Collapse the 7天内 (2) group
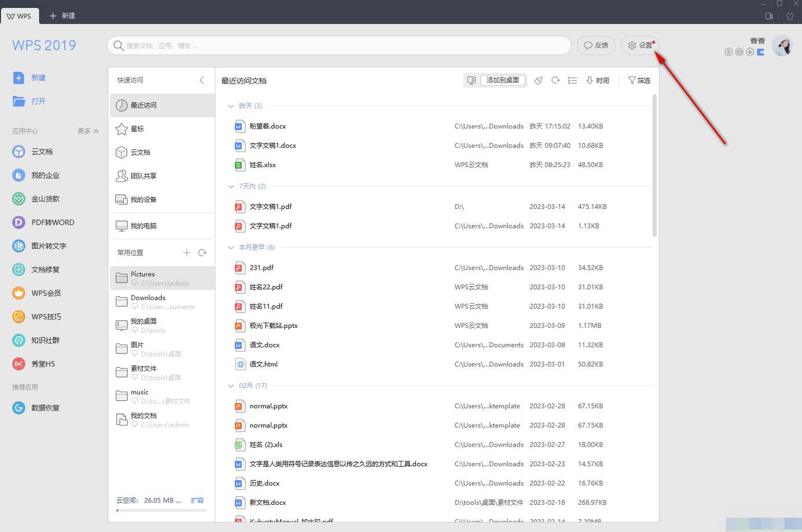 pyautogui.click(x=231, y=186)
